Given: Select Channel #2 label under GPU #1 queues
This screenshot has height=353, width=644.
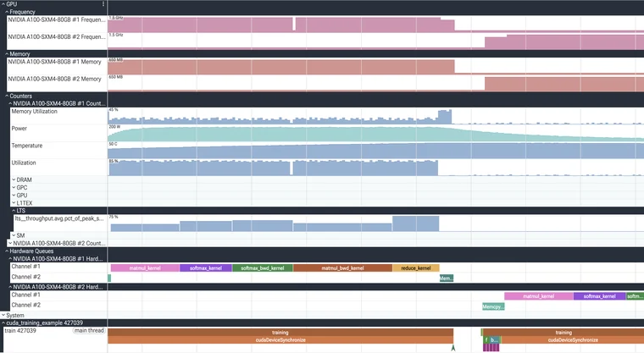Looking at the screenshot, I should point(26,277).
